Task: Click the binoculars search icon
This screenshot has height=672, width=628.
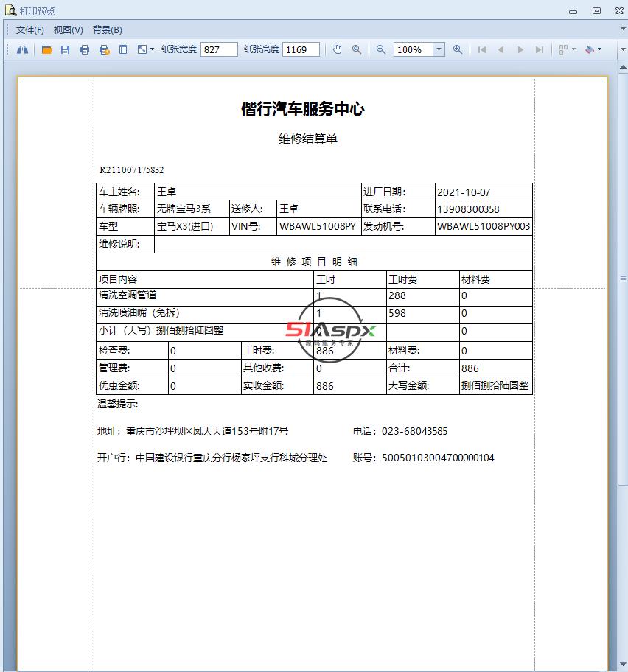Action: tap(22, 49)
